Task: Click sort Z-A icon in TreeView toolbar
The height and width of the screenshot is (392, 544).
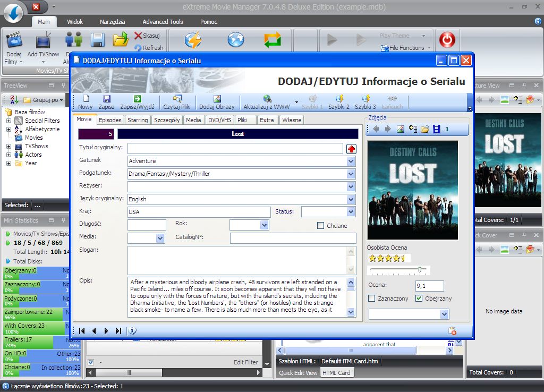Action: coord(14,100)
